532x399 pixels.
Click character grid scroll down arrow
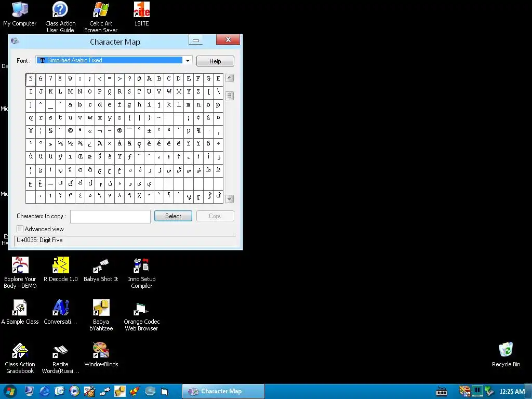pyautogui.click(x=229, y=199)
